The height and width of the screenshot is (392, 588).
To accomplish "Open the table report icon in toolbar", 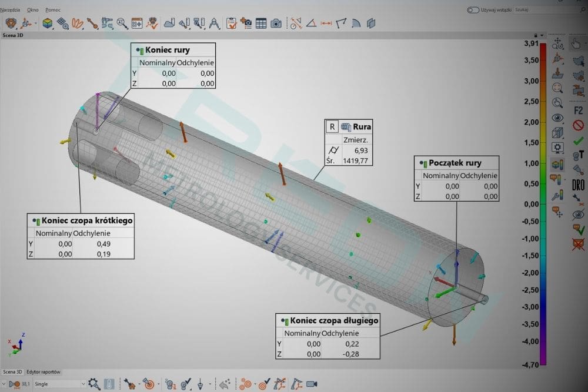I will [x=261, y=24].
